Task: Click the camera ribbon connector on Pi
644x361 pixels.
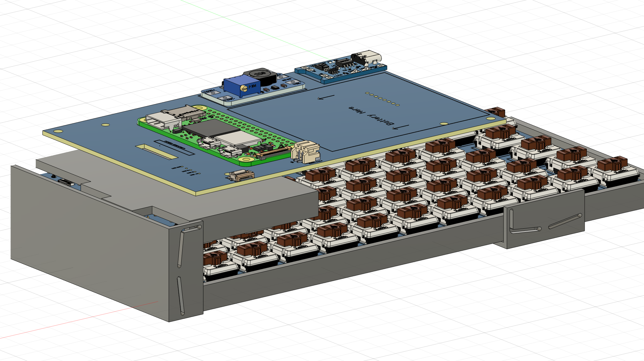Action: 274,154
